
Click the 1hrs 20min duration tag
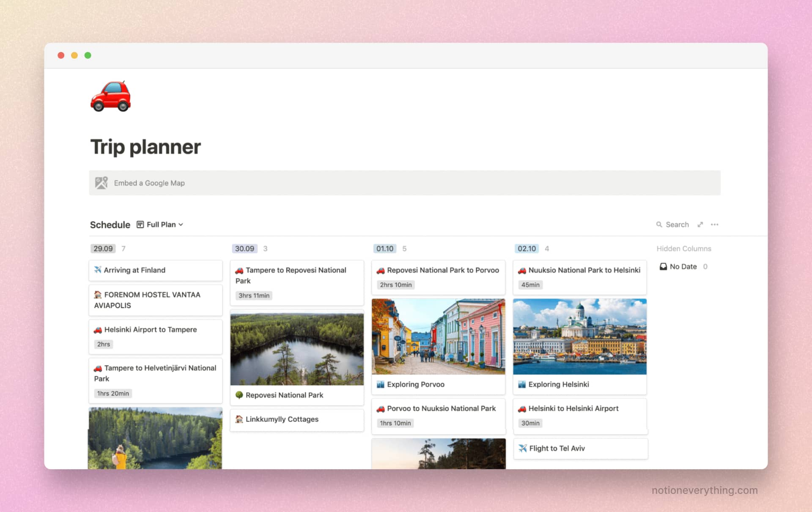click(x=113, y=393)
